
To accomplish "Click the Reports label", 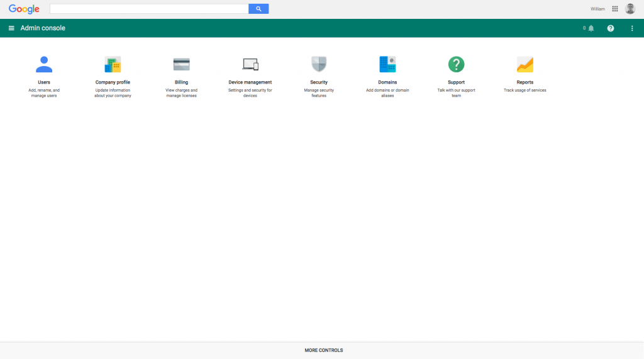I will coord(525,82).
